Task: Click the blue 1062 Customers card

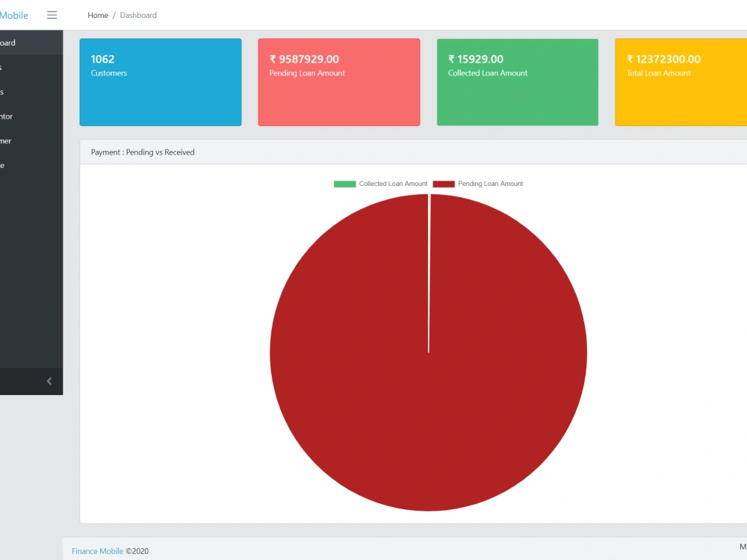Action: [x=161, y=82]
